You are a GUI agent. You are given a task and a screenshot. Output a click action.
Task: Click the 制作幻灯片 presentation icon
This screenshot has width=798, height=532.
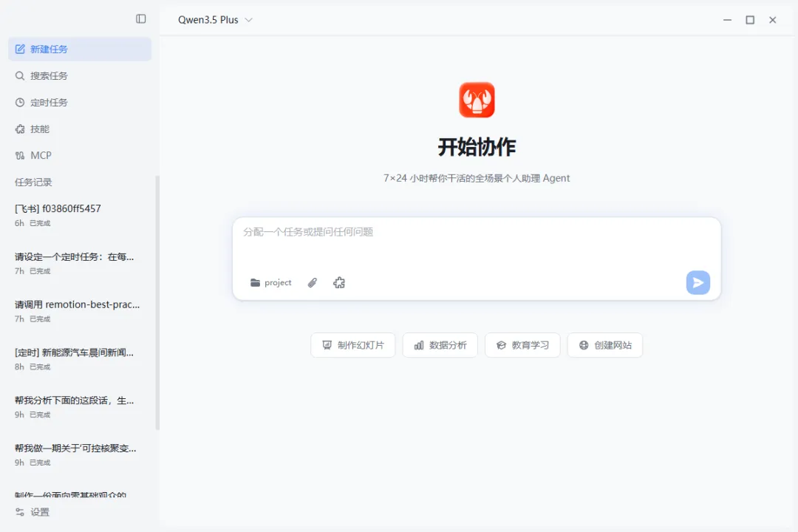[x=327, y=345]
